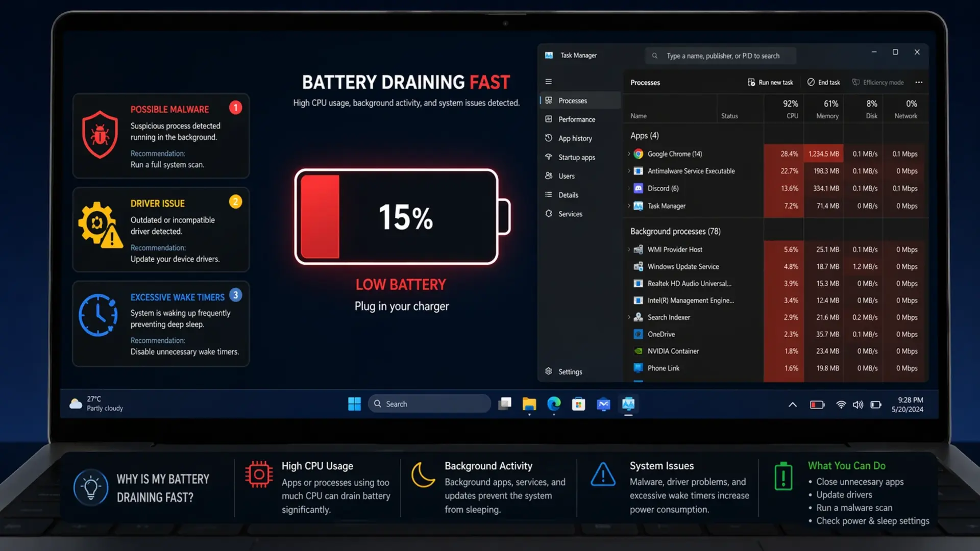Show hidden icons in the system tray
The image size is (980, 551).
tap(793, 404)
